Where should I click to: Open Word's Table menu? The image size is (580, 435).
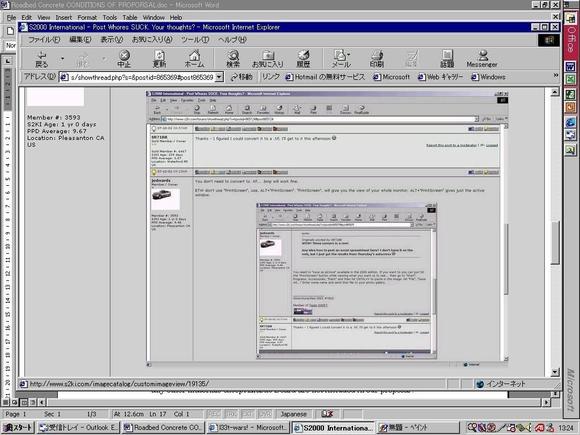[130, 17]
